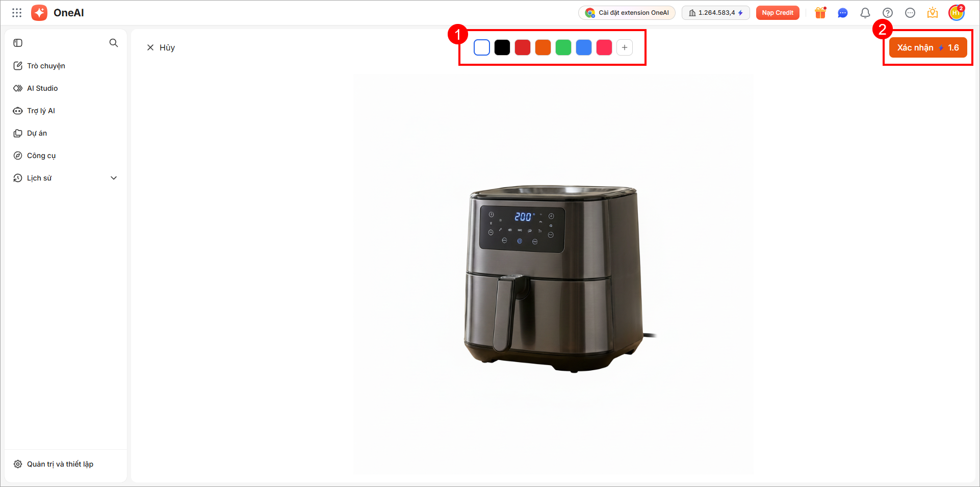The height and width of the screenshot is (487, 980).
Task: Click the sidebar search magnifier icon
Action: point(114,43)
